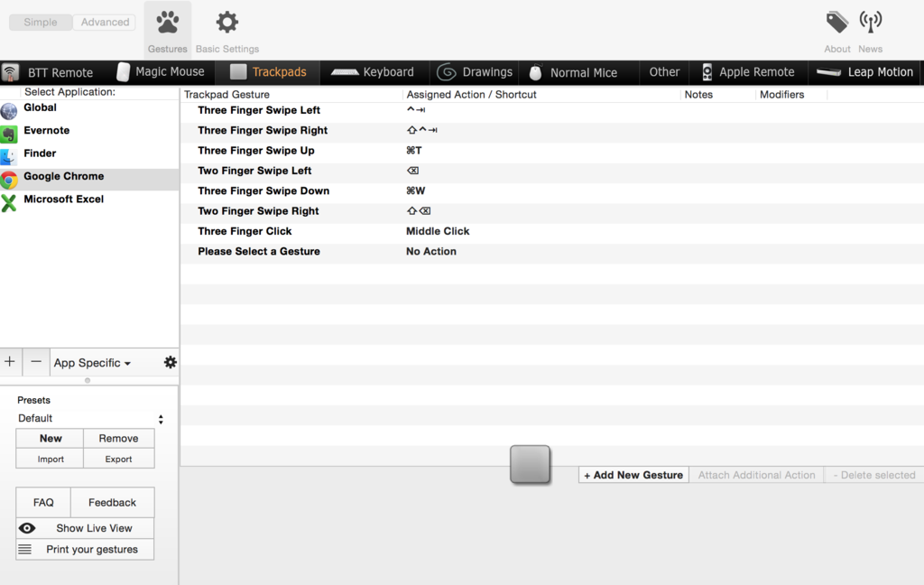Click Delete selected button

[x=873, y=475]
